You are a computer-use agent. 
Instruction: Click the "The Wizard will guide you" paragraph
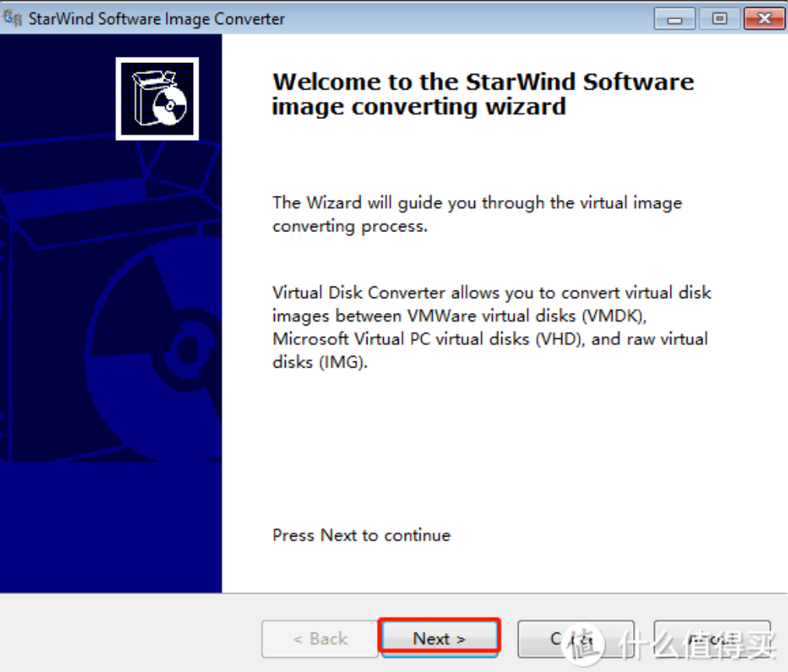(x=477, y=214)
